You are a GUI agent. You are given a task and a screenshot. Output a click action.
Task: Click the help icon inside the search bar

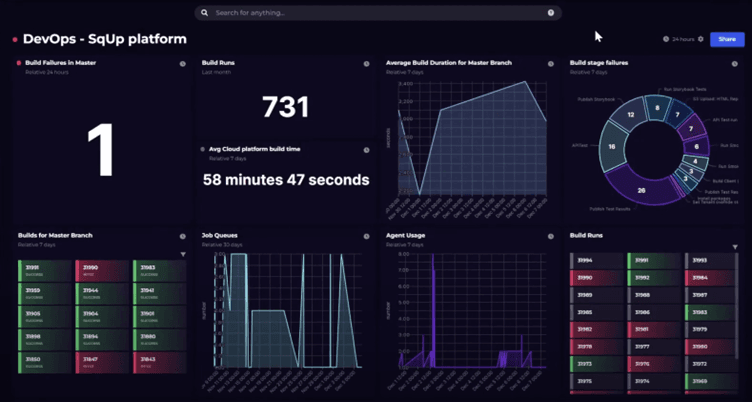click(x=551, y=13)
